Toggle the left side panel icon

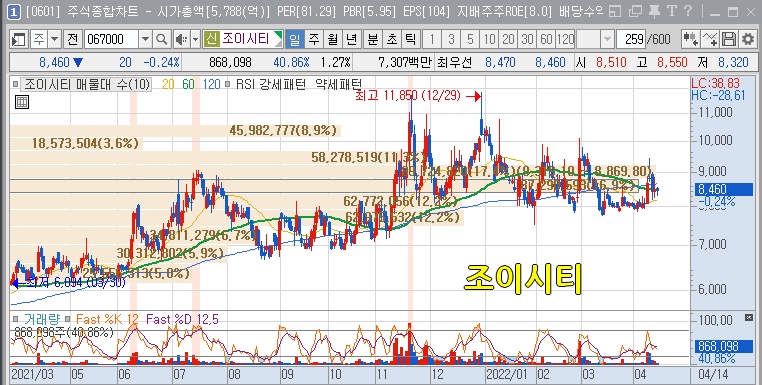pos(19,39)
